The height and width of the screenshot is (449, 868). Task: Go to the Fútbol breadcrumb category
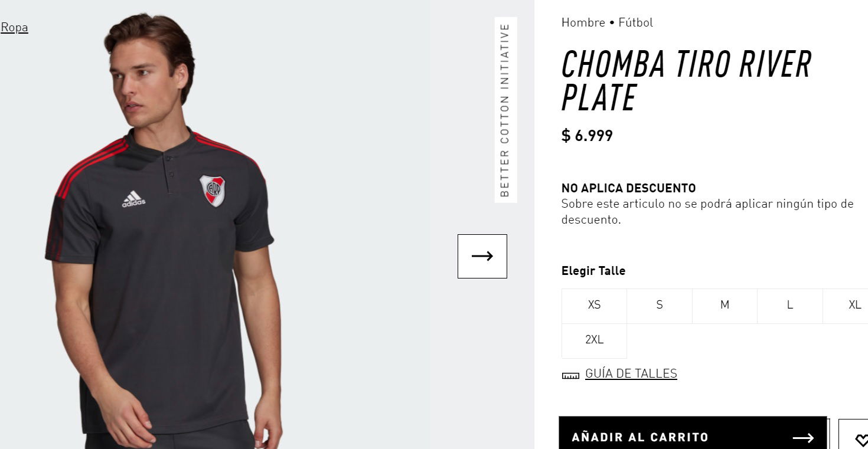tap(635, 22)
